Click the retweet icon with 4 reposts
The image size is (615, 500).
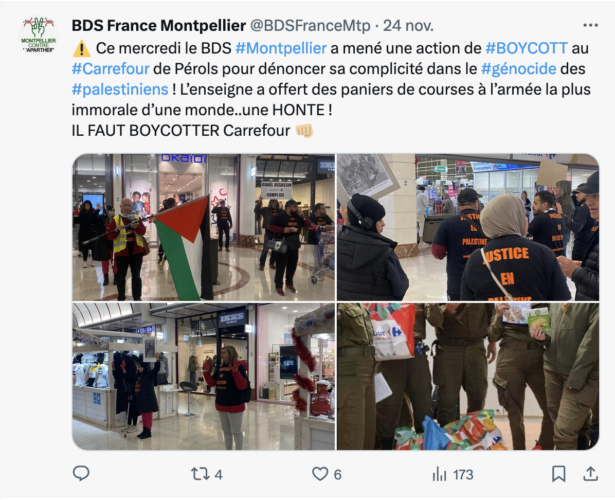point(200,474)
